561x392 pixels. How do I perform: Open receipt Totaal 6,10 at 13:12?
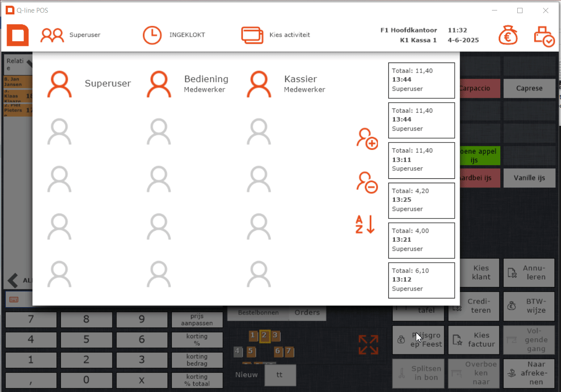click(x=422, y=280)
